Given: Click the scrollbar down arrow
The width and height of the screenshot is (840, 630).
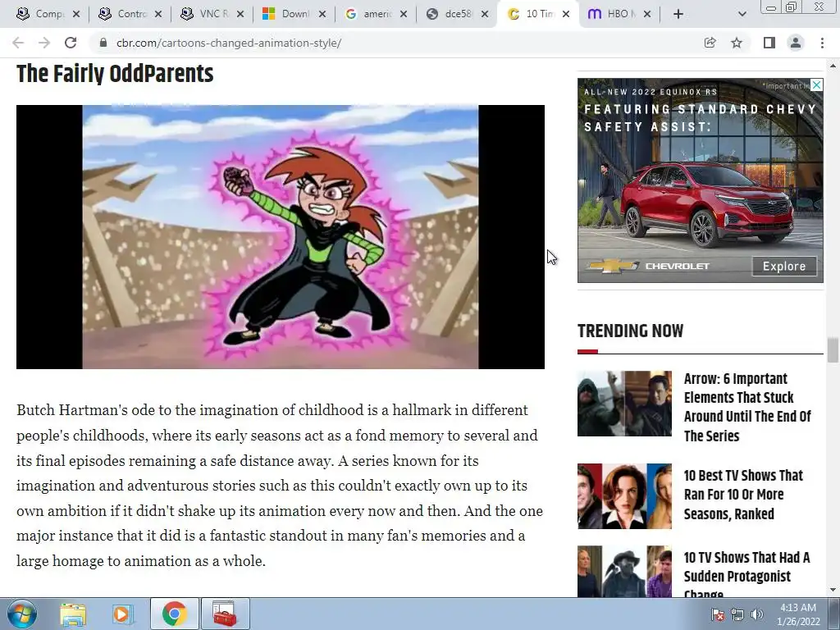Looking at the screenshot, I should [x=833, y=590].
